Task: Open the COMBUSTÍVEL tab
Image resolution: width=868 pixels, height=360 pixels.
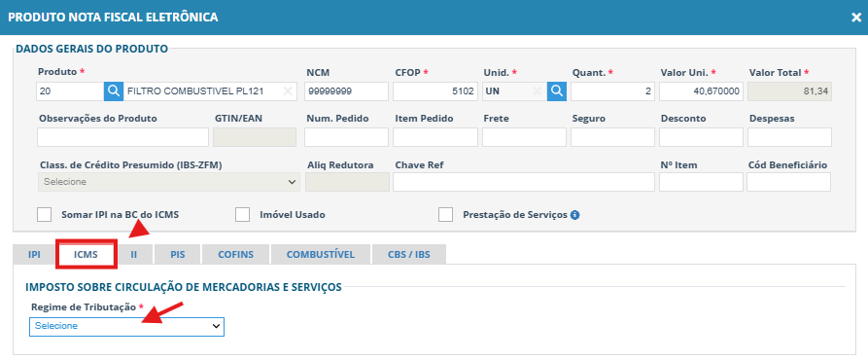Action: click(x=321, y=255)
